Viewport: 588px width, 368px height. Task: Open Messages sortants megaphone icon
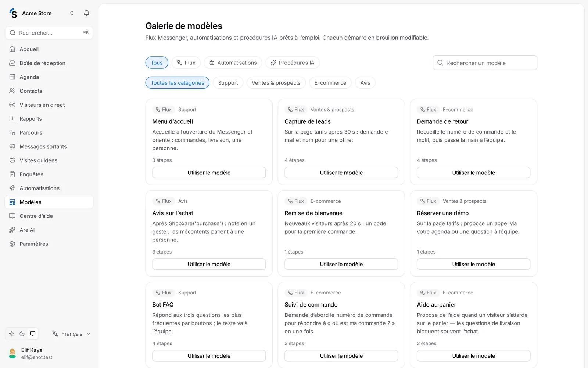click(x=12, y=146)
